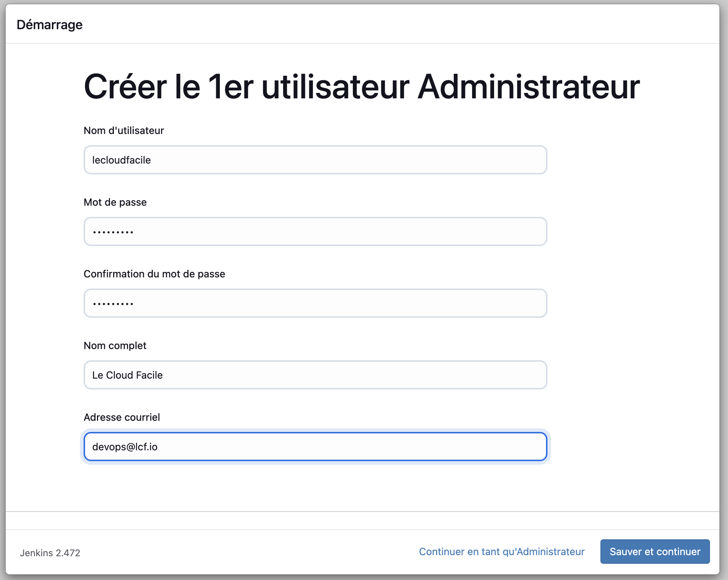Click the "Confirmation du mot de passe" label
728x580 pixels.
click(154, 274)
